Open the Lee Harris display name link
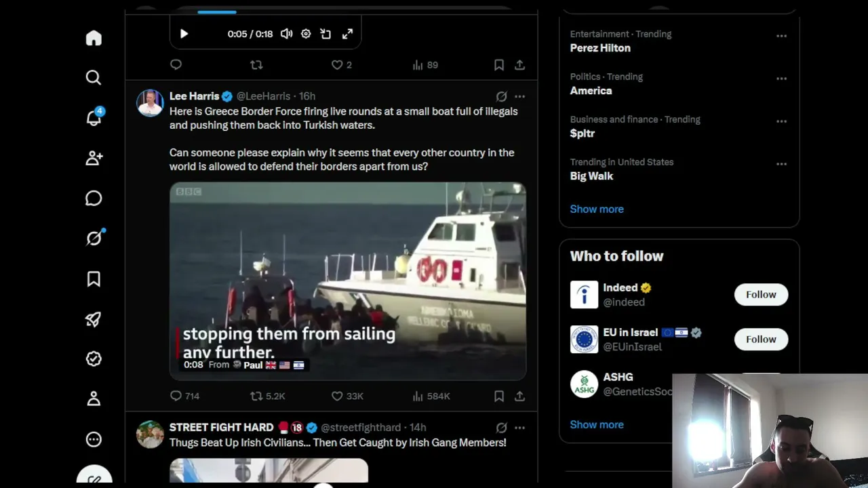 click(194, 96)
